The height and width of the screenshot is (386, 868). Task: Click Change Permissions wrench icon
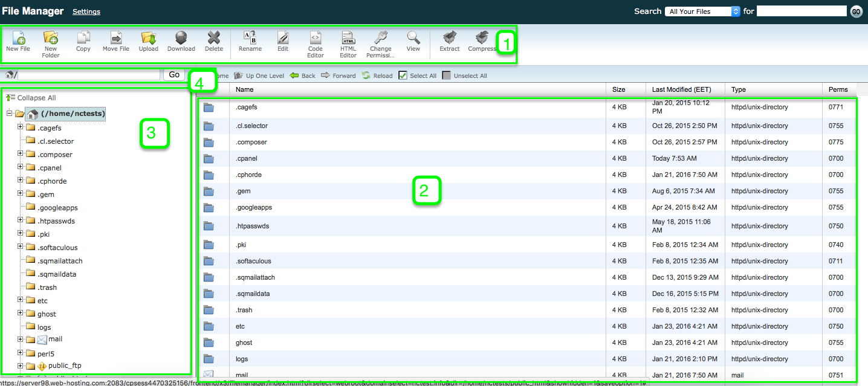coord(381,38)
